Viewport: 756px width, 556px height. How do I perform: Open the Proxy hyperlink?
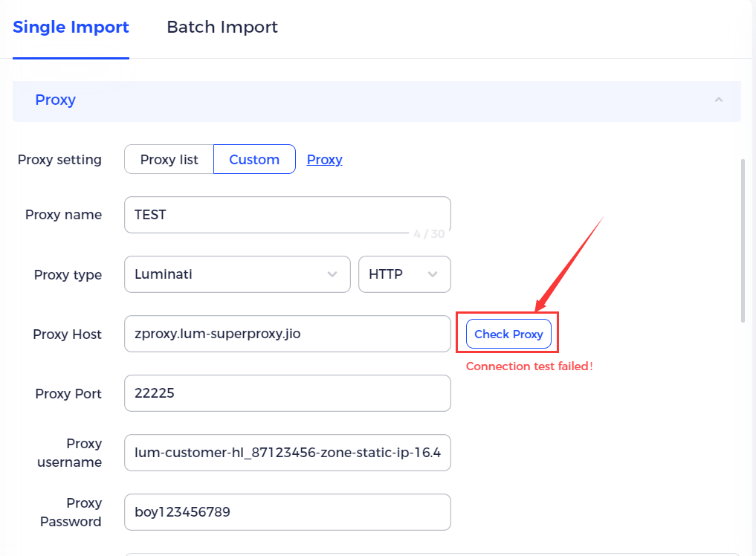(x=325, y=160)
